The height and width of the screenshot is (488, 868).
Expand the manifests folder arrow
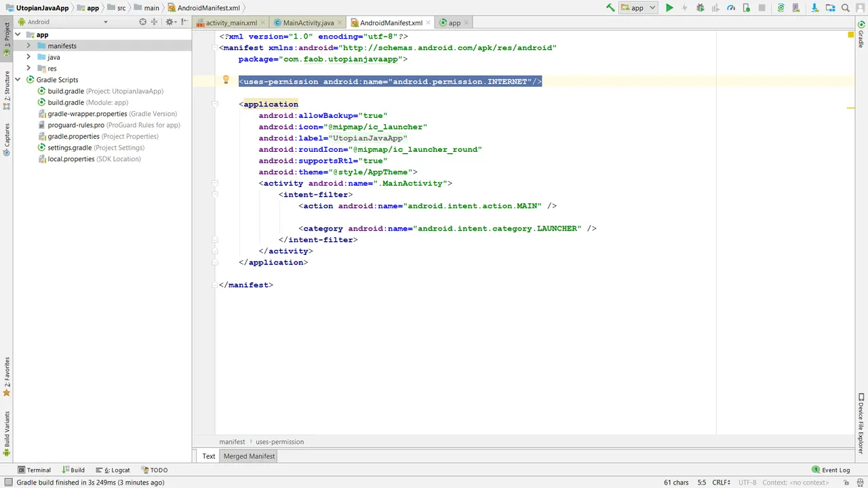(28, 45)
